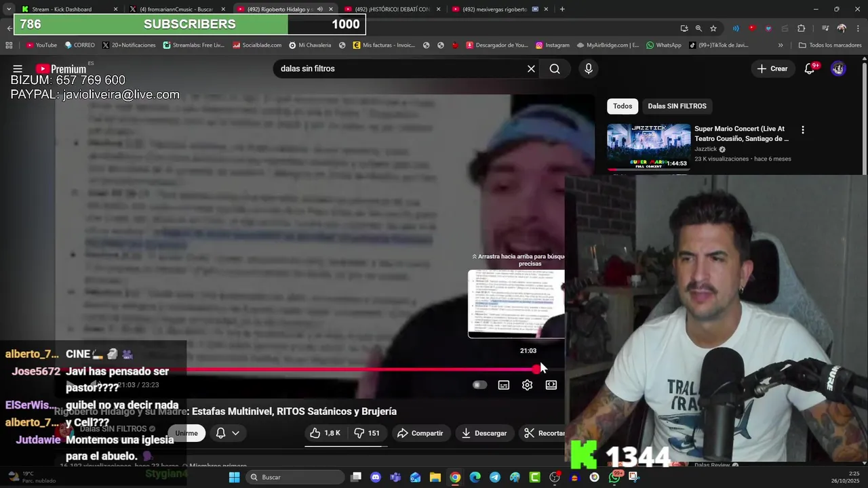Open the Chrome extensions puzzle icon
Viewport: 868px width, 488px height.
pyautogui.click(x=802, y=28)
